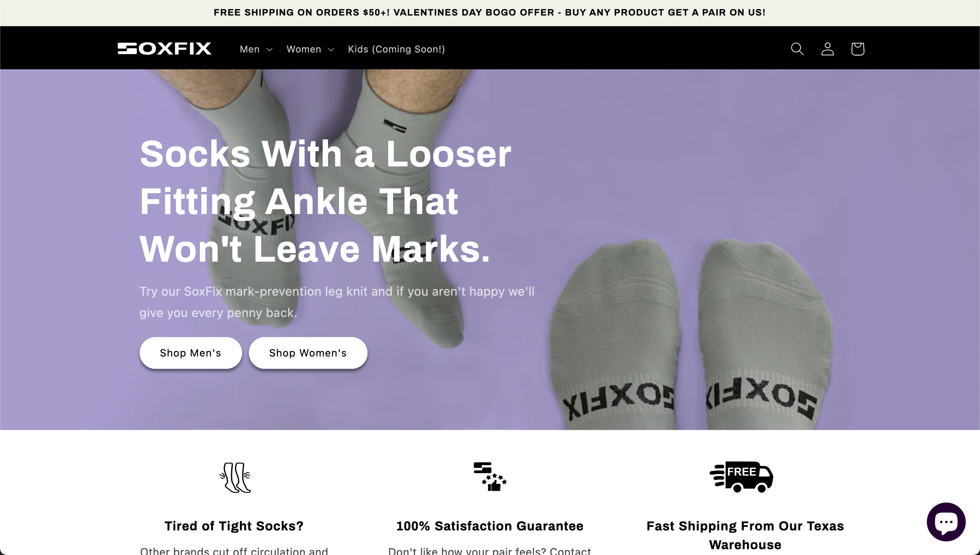Click the tight socks legs icon

tap(234, 477)
